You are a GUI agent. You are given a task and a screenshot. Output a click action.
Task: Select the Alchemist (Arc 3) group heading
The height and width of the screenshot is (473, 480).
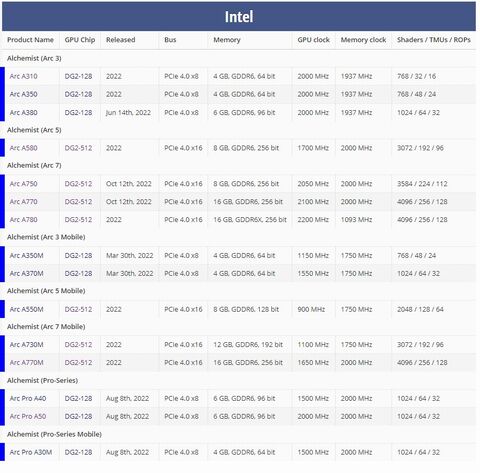point(34,58)
